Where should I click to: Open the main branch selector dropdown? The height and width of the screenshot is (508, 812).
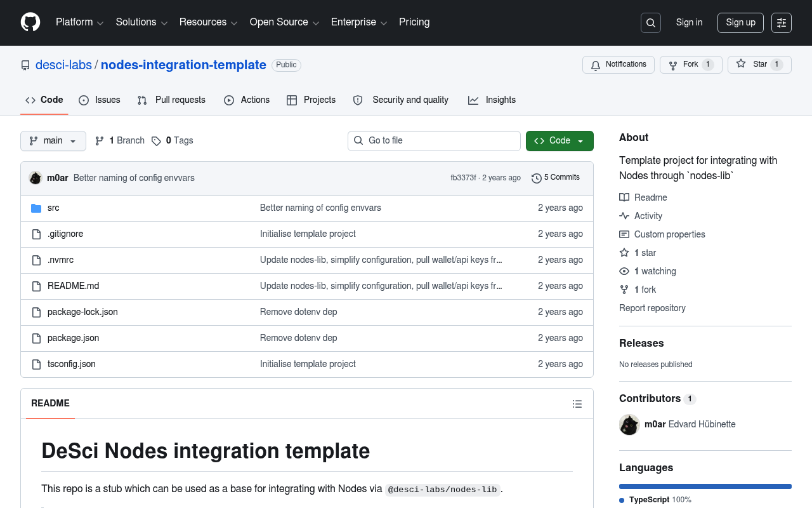pos(53,141)
